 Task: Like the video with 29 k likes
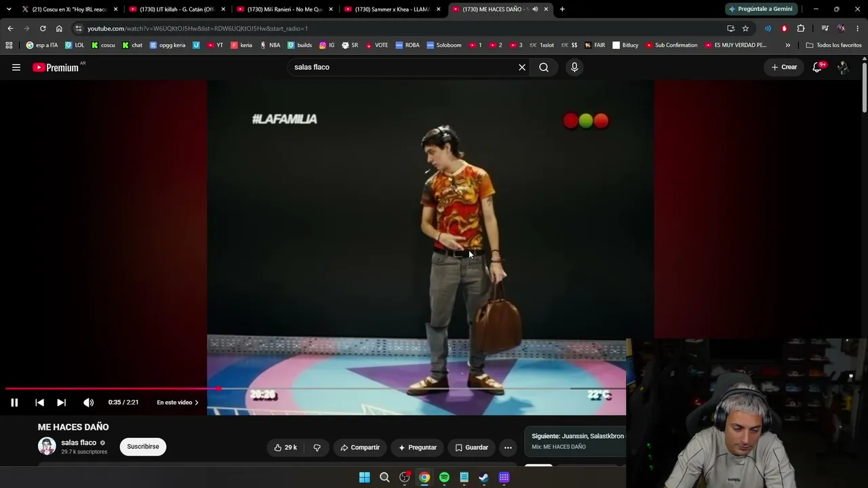pos(285,447)
